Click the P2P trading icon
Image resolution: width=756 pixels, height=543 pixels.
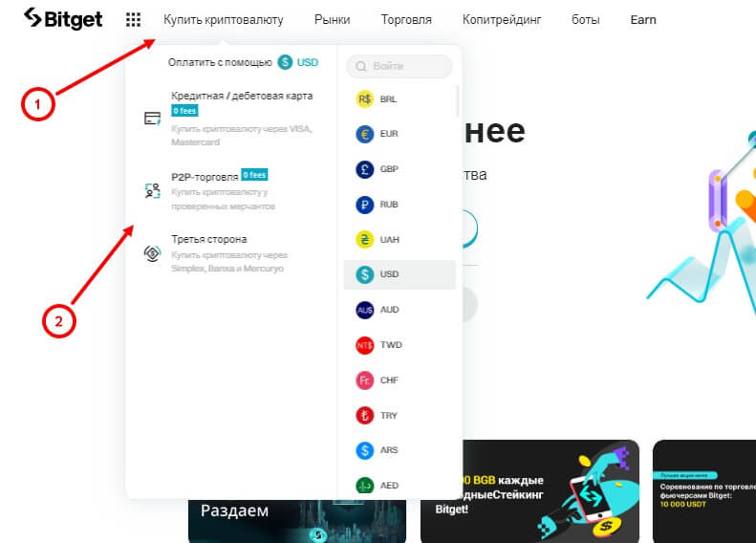coord(152,190)
